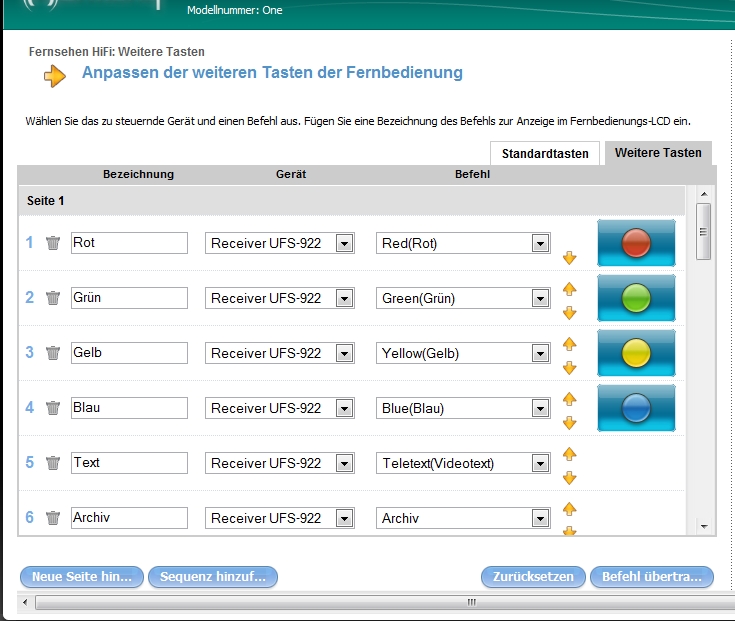Image resolution: width=735 pixels, height=621 pixels.
Task: Open device dropdown for the Archiv row
Action: (344, 518)
